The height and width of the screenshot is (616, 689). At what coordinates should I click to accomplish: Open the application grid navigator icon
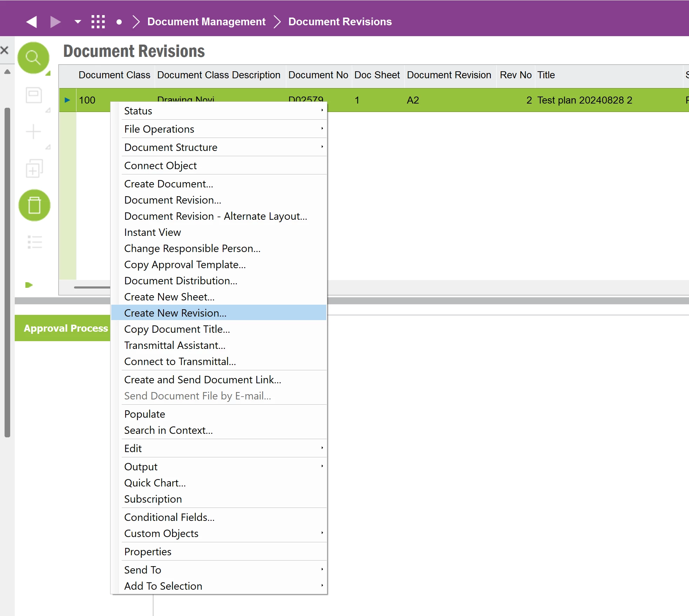[98, 22]
